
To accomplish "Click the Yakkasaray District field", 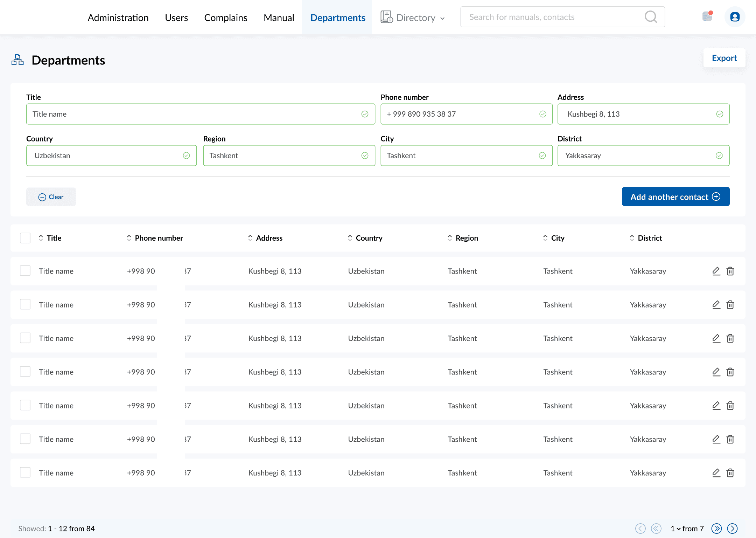I will point(643,156).
